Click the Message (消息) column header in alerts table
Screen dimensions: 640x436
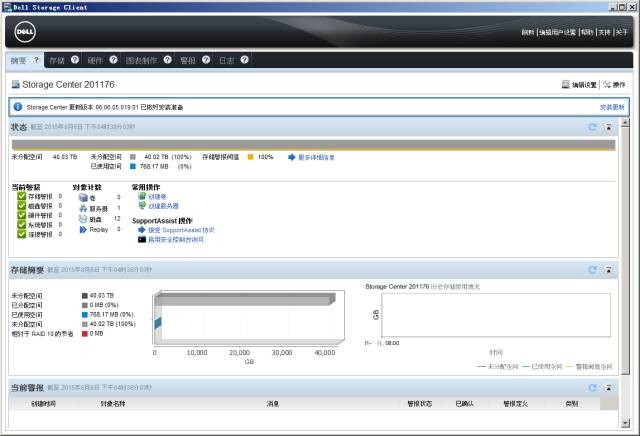(x=273, y=404)
